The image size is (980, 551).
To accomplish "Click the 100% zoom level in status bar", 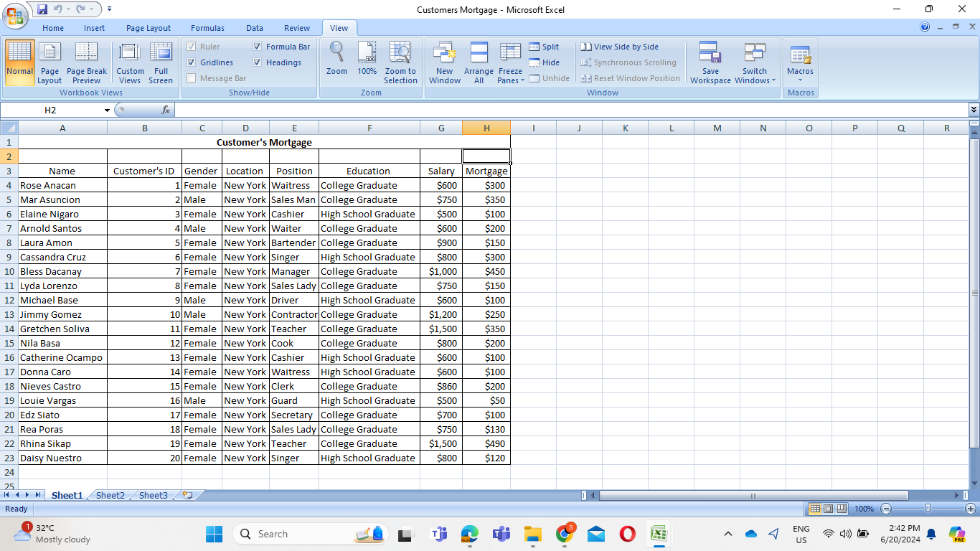I will point(864,509).
